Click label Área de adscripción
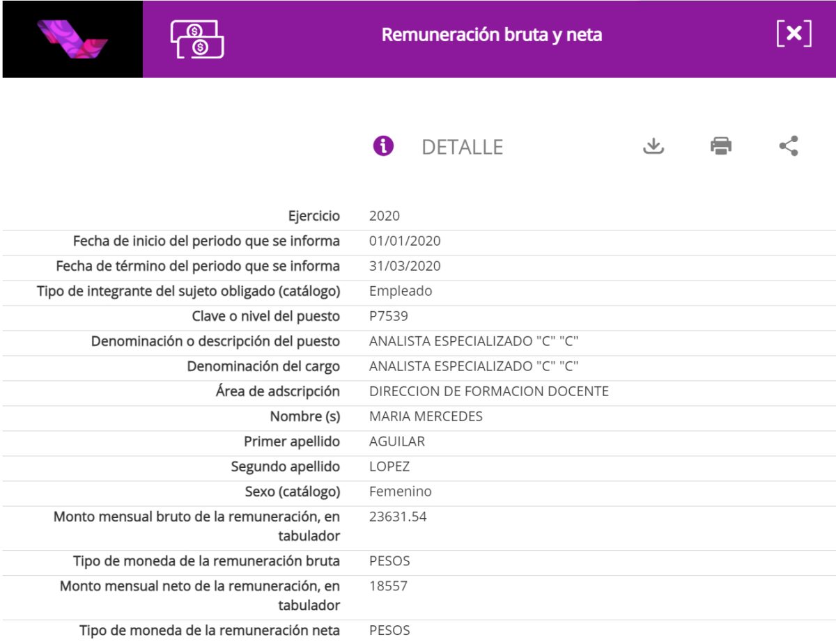Viewport: 836px width, 644px height. (x=278, y=392)
